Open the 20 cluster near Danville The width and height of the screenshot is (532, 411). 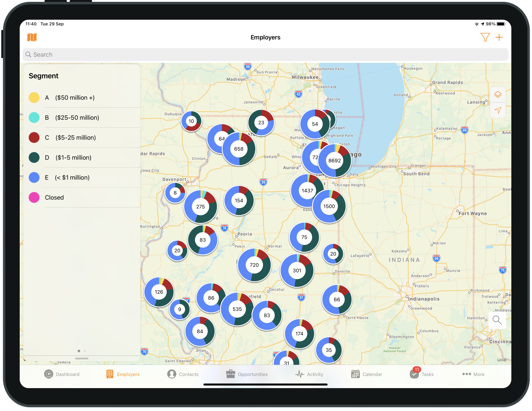[333, 254]
